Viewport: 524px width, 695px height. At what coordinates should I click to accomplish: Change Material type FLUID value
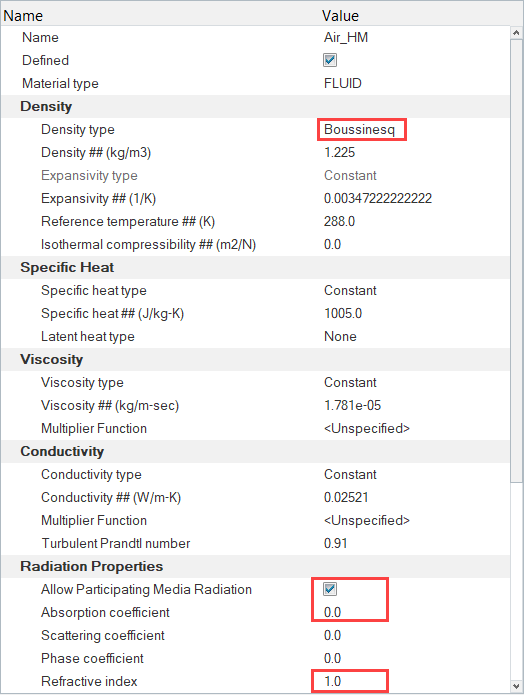(343, 83)
